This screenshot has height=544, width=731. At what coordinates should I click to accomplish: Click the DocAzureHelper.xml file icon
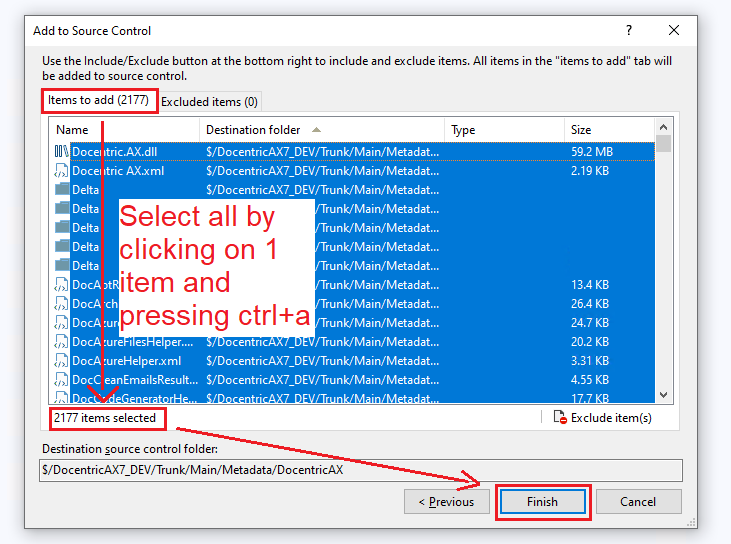click(61, 361)
